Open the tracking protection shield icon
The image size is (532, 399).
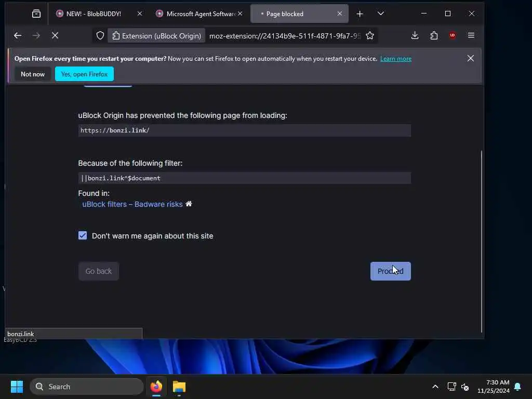pyautogui.click(x=100, y=36)
